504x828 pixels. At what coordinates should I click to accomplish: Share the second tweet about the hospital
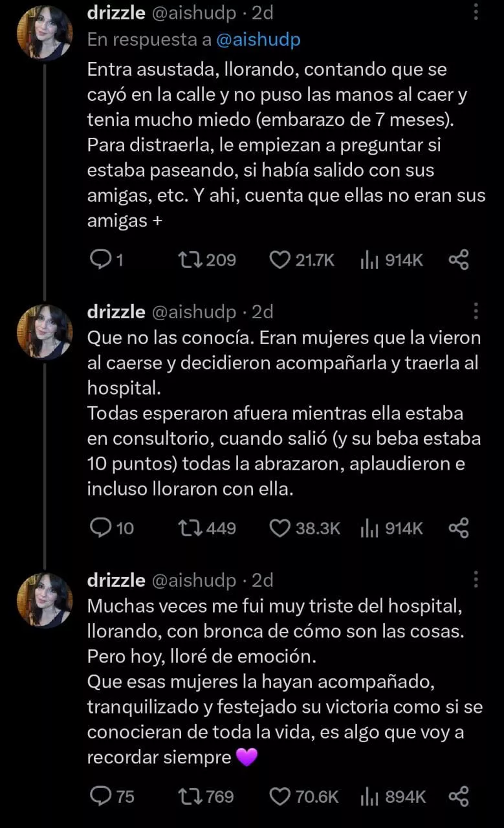(x=458, y=528)
